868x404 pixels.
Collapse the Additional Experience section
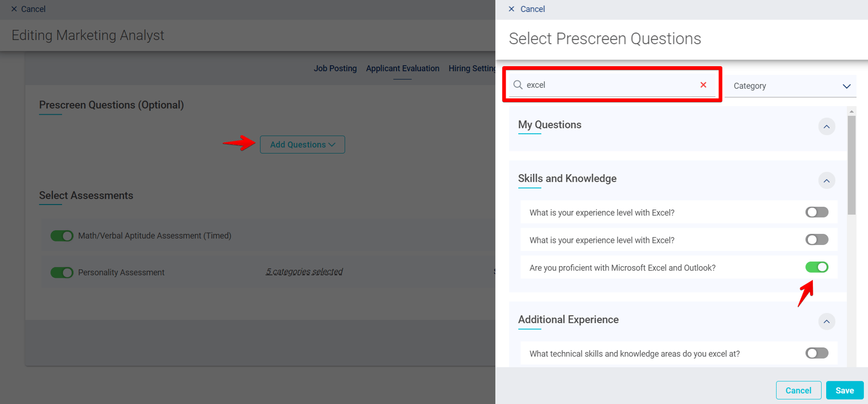(x=827, y=321)
